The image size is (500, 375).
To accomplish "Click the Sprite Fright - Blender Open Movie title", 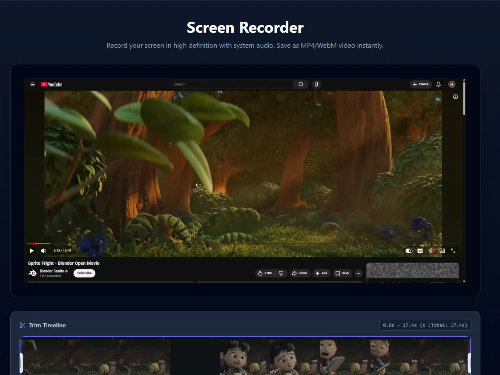I will point(63,263).
